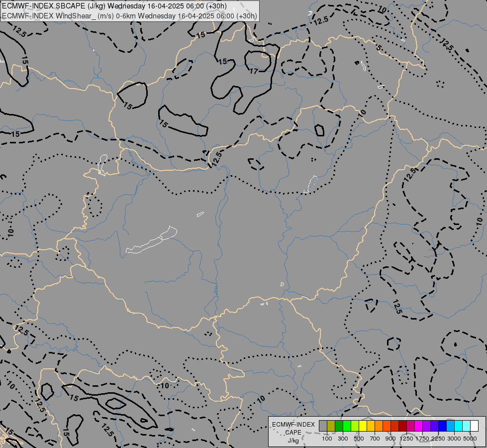Click the legend value 300
The image size is (487, 448).
(x=343, y=439)
